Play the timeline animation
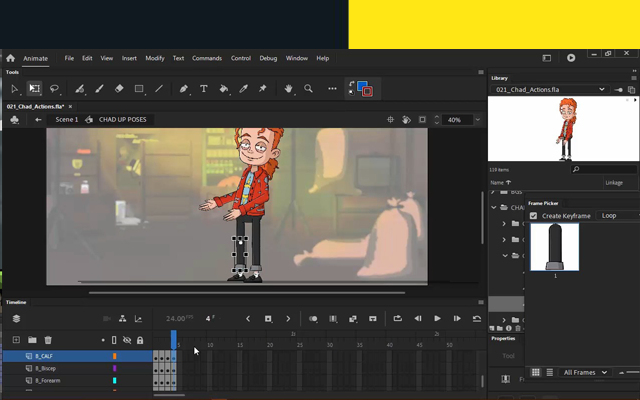The height and width of the screenshot is (400, 640). point(437,319)
